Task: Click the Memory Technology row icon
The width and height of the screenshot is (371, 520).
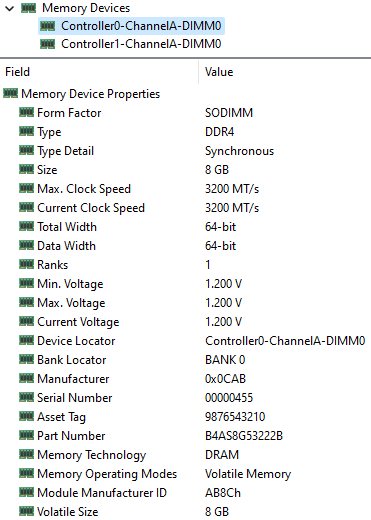Action: [26, 454]
